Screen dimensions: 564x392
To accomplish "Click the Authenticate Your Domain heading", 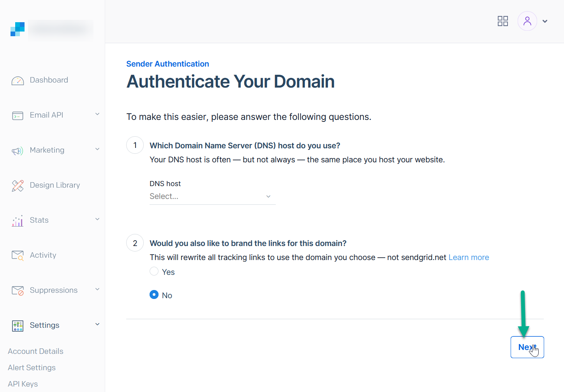I will coord(231,81).
